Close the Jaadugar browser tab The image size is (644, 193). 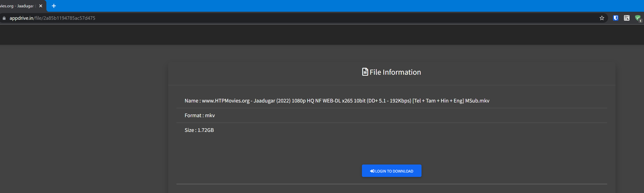tap(41, 6)
